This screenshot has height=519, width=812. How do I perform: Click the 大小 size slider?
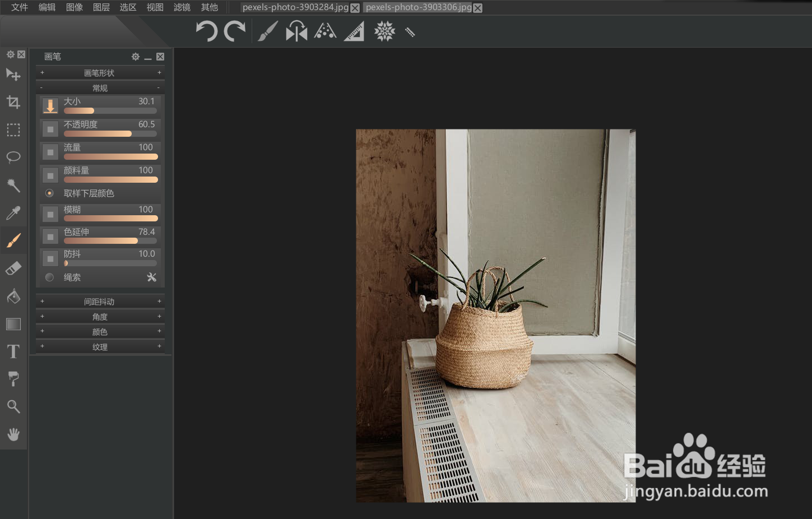[x=110, y=111]
